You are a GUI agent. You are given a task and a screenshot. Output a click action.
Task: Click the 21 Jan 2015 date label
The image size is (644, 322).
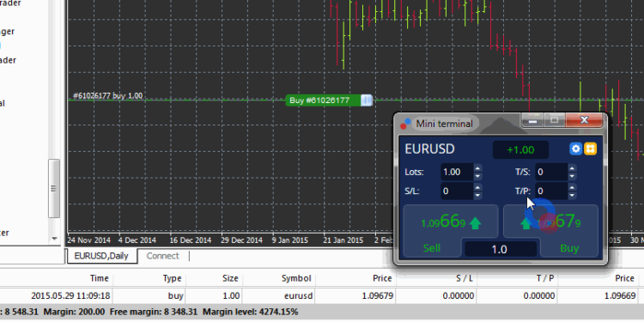click(x=343, y=240)
